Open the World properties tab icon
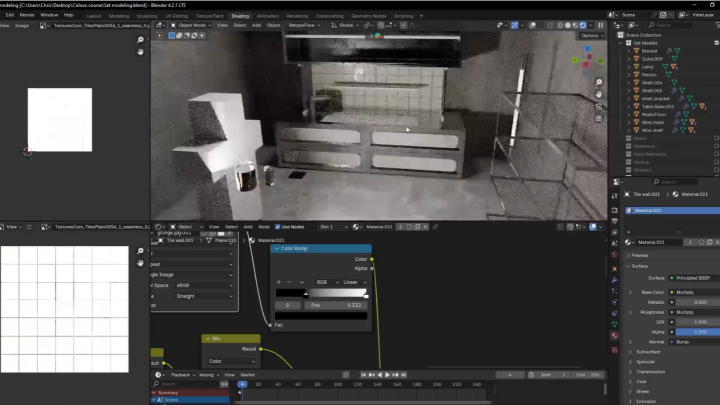 click(615, 254)
